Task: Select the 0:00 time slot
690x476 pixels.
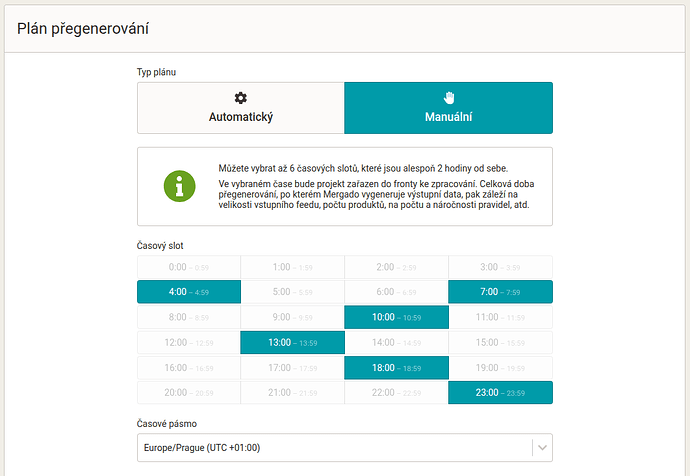Action: tap(189, 267)
